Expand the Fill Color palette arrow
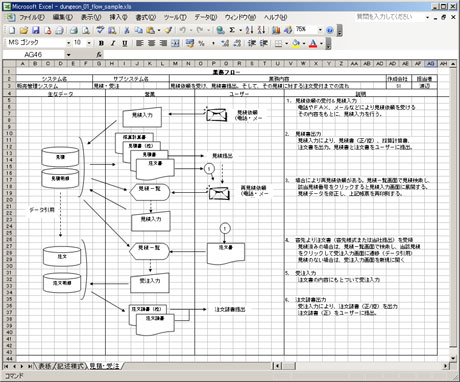Screen dimensions: 460x382 [x=304, y=43]
